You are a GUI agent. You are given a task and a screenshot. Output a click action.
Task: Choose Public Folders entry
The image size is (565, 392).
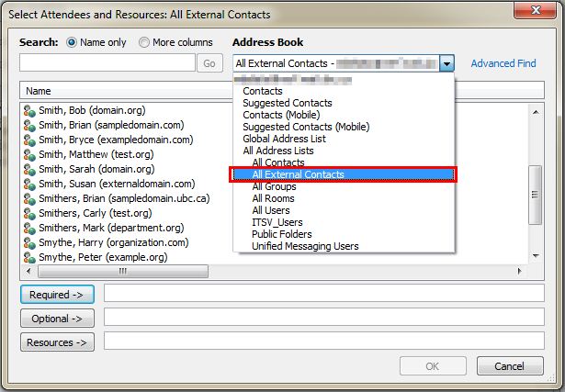[283, 234]
